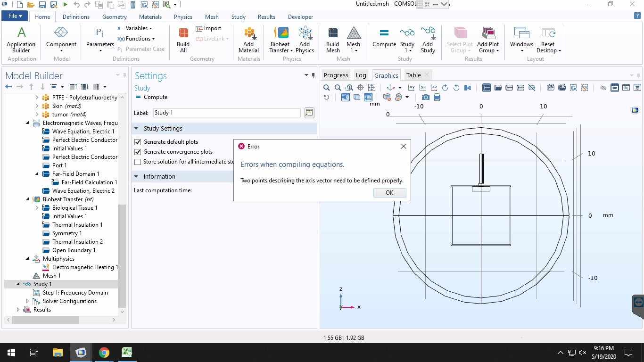Click the Undo icon in quick access toolbar
Screen dimensions: 644x362
(76, 5)
